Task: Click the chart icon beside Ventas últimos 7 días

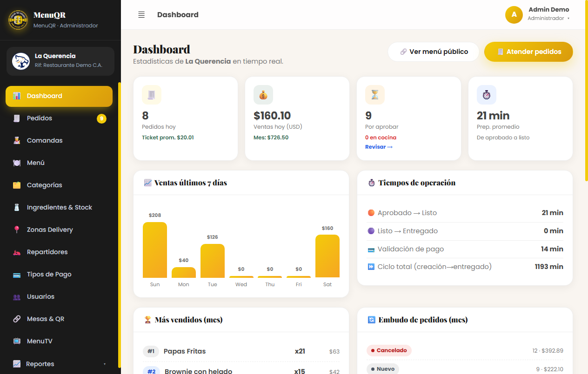Action: click(148, 183)
